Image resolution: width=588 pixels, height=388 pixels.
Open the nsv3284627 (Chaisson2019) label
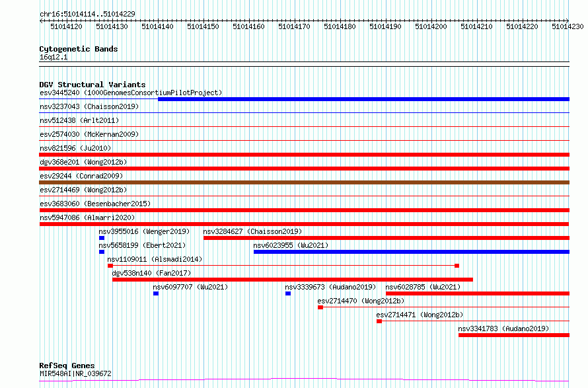tap(253, 231)
